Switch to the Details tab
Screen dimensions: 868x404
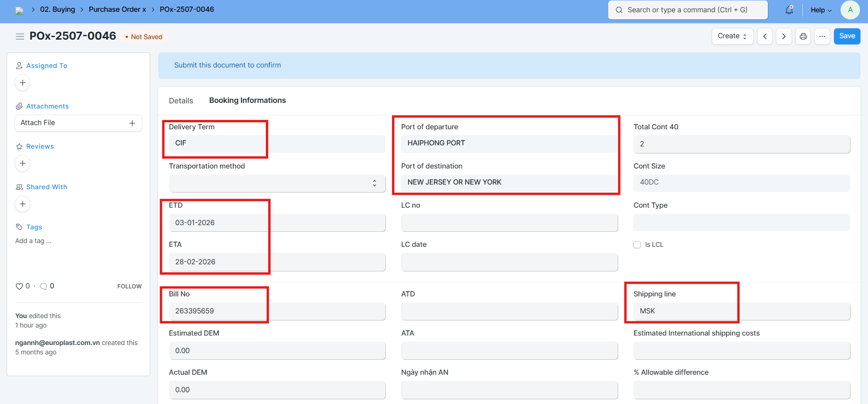click(x=181, y=101)
